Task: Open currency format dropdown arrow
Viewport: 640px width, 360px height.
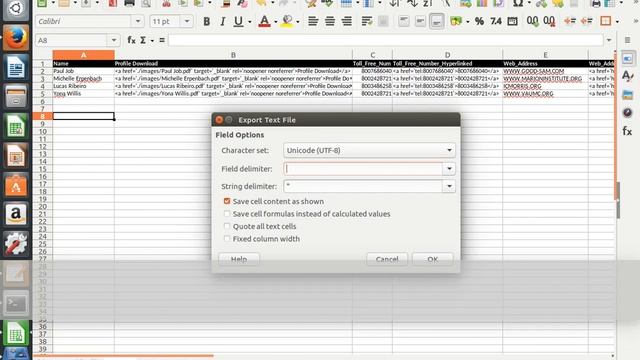Action: 467,22
